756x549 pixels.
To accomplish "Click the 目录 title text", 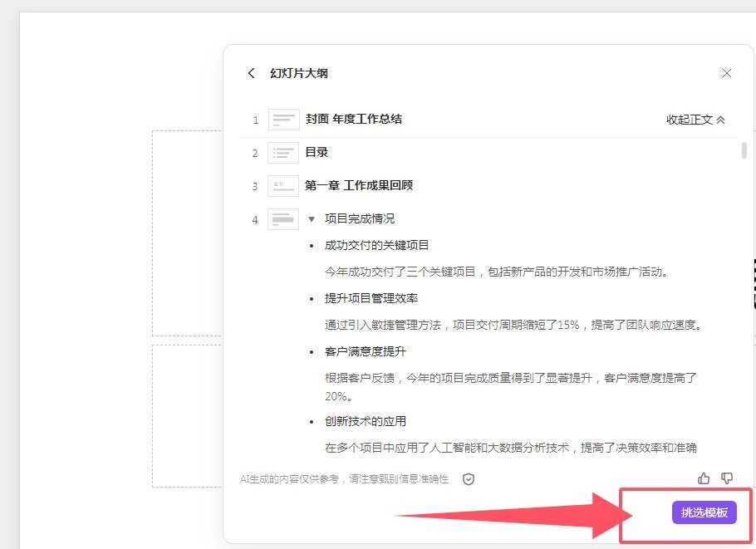I will tap(317, 152).
